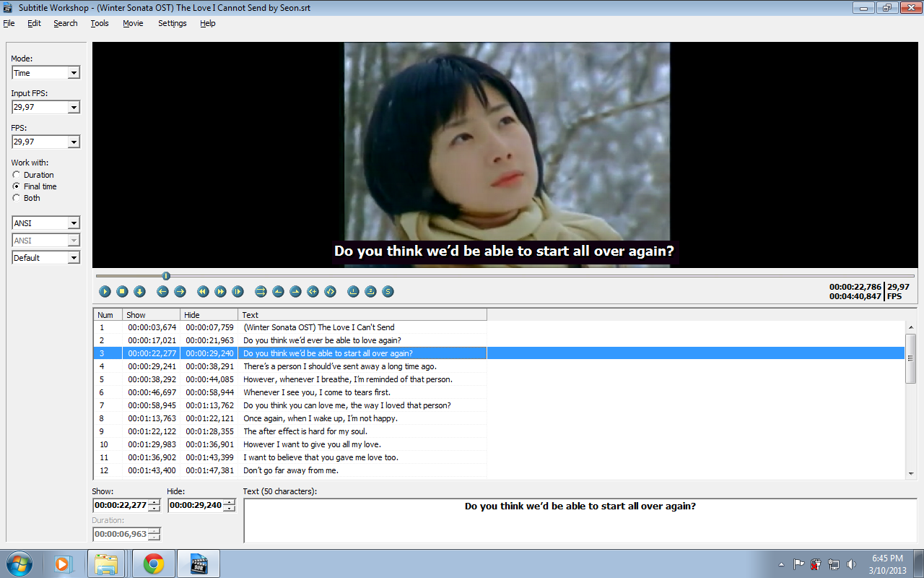Click the end subtitle icon showing </>
This screenshot has width=924, height=578.
tap(330, 291)
